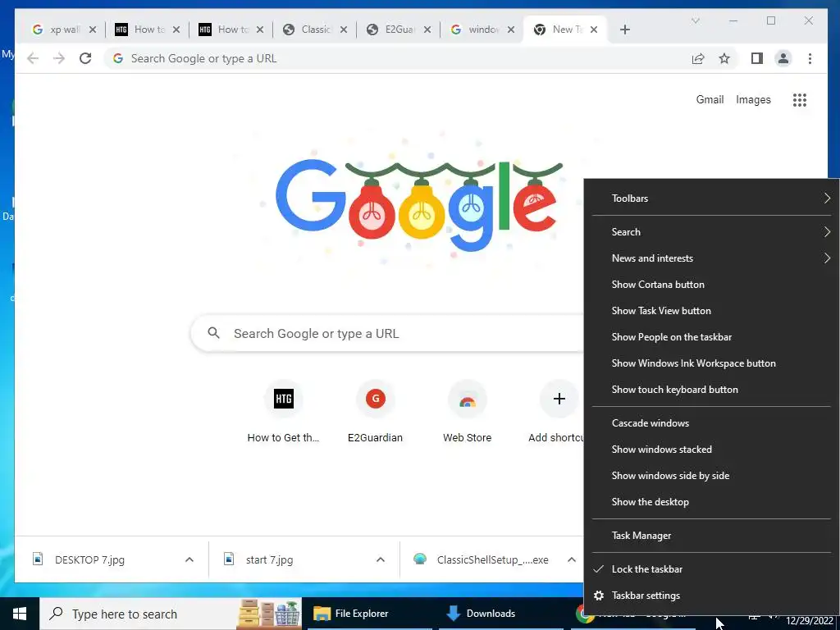This screenshot has width=840, height=630.
Task: Close the 'Classic' tab
Action: pos(344,30)
